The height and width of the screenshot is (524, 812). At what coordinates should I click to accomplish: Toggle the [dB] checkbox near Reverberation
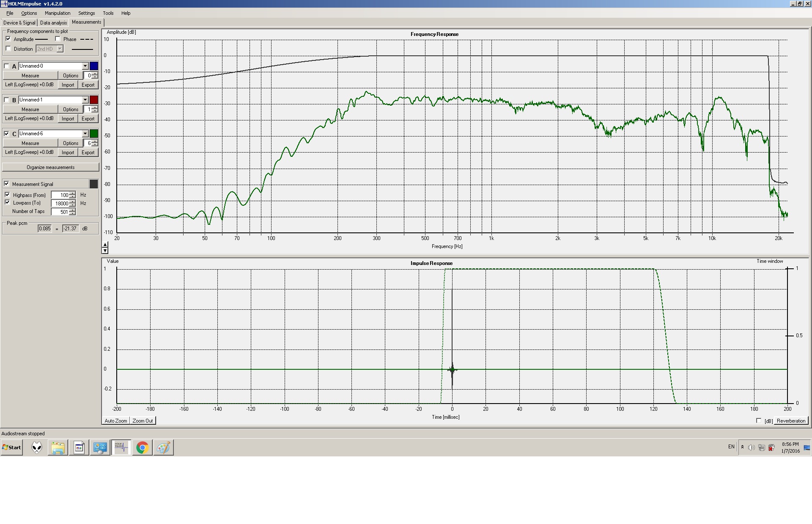(759, 420)
